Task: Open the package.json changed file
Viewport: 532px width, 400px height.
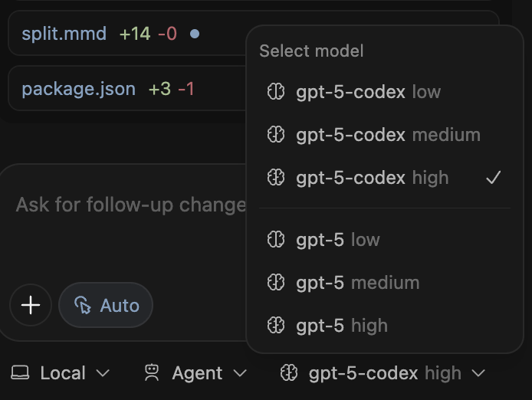Action: click(x=78, y=89)
